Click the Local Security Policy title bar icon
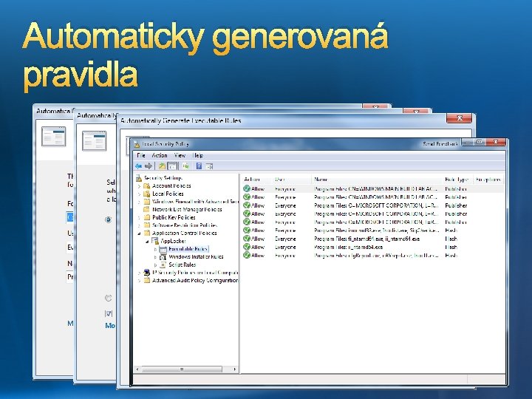 click(x=137, y=144)
